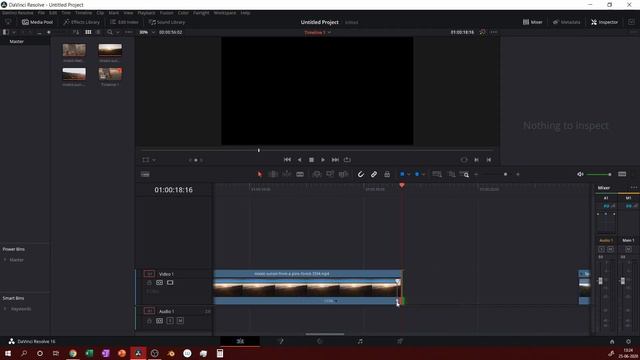The height and width of the screenshot is (360, 640).
Task: Click the viewer transform overlay icon
Action: point(146,160)
